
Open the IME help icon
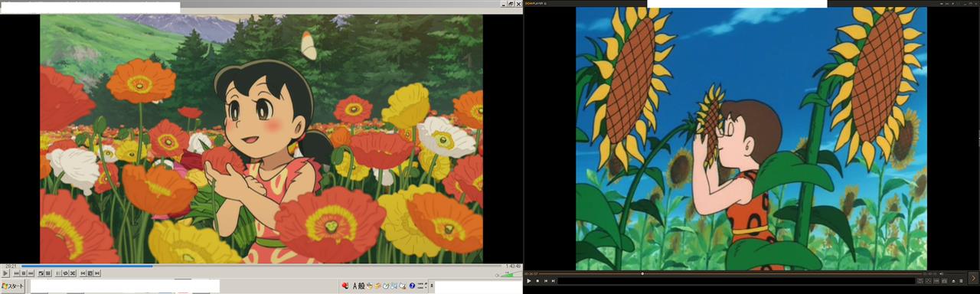pyautogui.click(x=412, y=286)
